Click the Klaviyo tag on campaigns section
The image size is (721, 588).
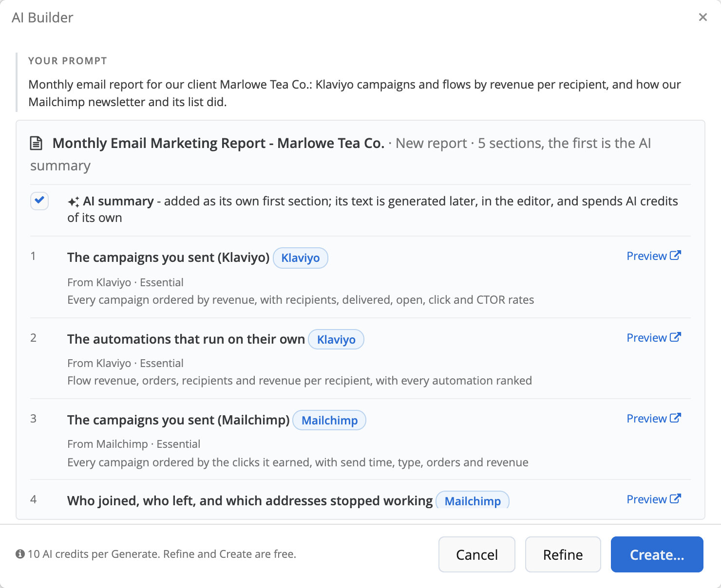301,258
